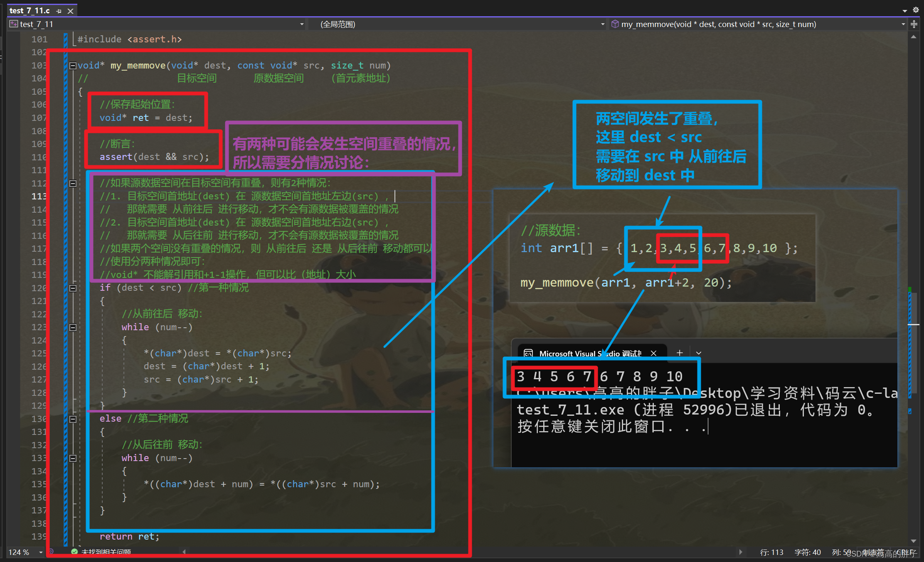The image size is (924, 562).
Task: Open the active files list dropdown arrow
Action: (x=905, y=10)
